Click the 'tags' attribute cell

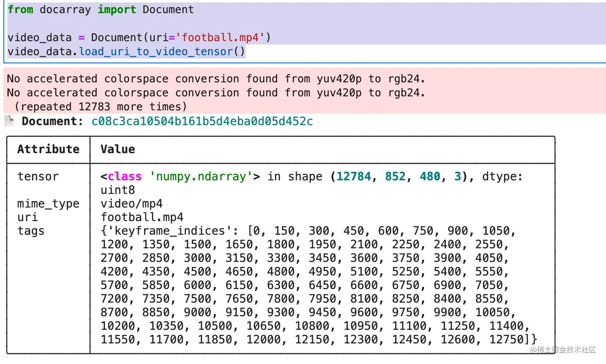point(31,231)
